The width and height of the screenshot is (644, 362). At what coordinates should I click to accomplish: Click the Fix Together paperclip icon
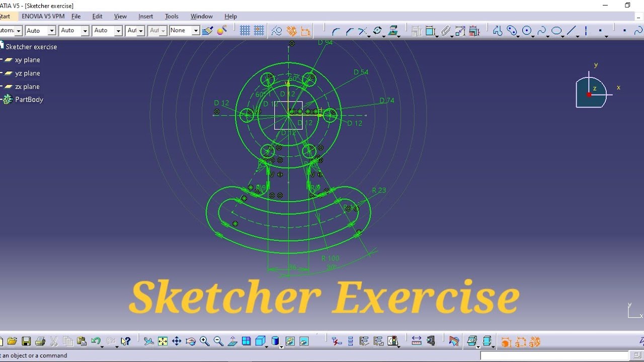(446, 31)
